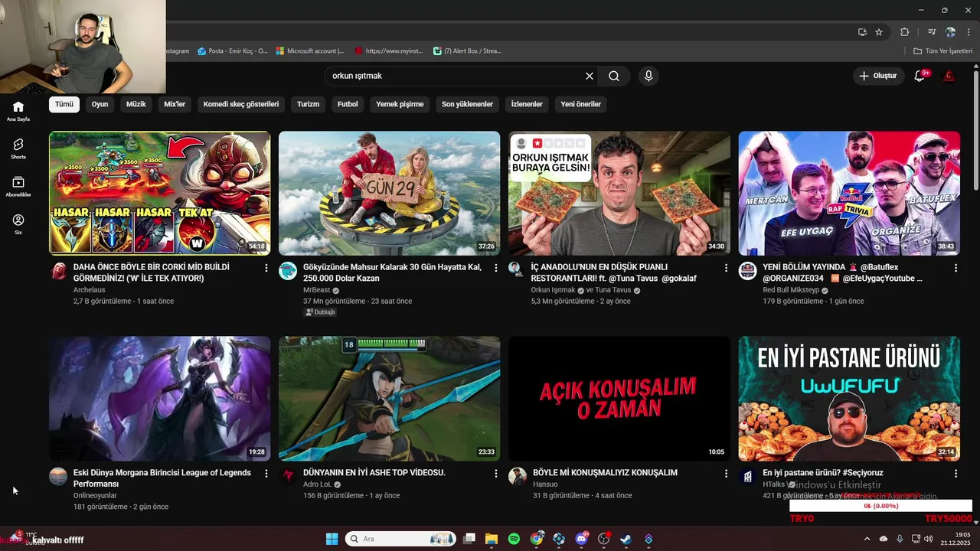Select the Futbol filter chip
The image size is (980, 551).
pyautogui.click(x=348, y=104)
